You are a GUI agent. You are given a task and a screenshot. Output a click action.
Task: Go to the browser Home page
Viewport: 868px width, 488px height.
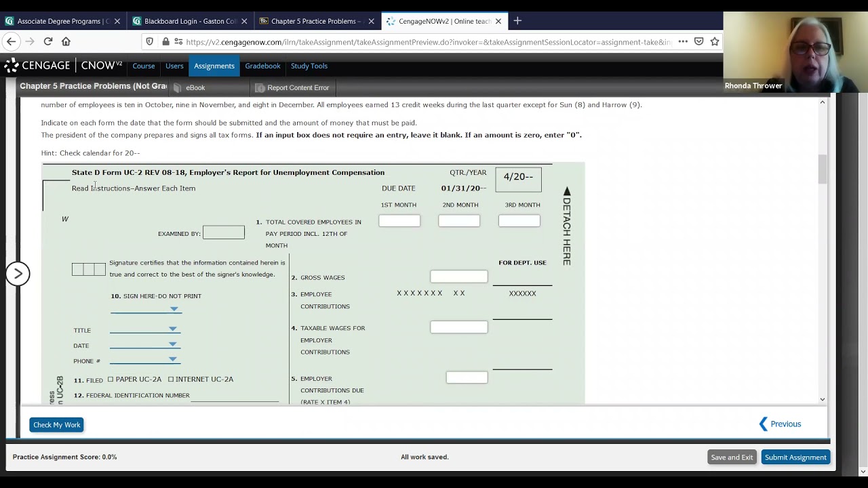click(66, 41)
